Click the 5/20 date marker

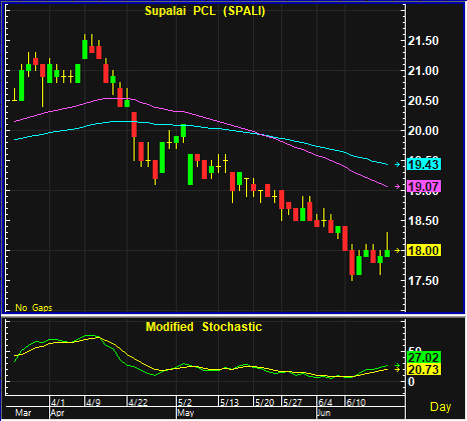[x=265, y=402]
